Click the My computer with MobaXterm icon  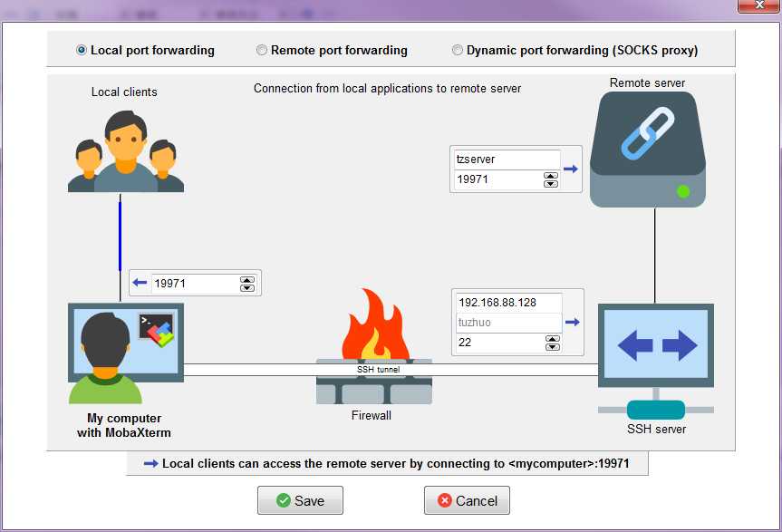coord(126,353)
